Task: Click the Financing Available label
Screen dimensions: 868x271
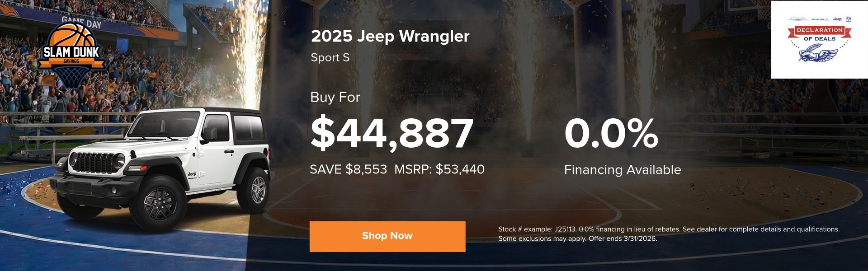Action: click(622, 170)
